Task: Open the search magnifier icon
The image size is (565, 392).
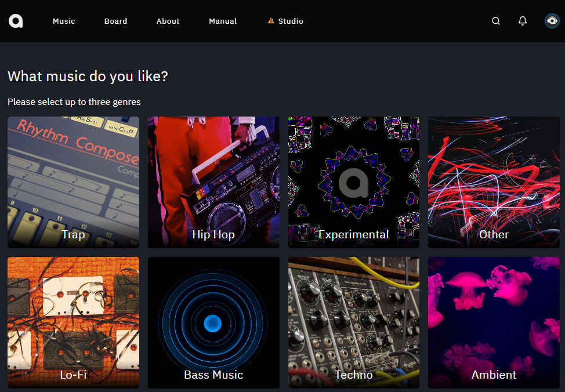Action: click(496, 21)
